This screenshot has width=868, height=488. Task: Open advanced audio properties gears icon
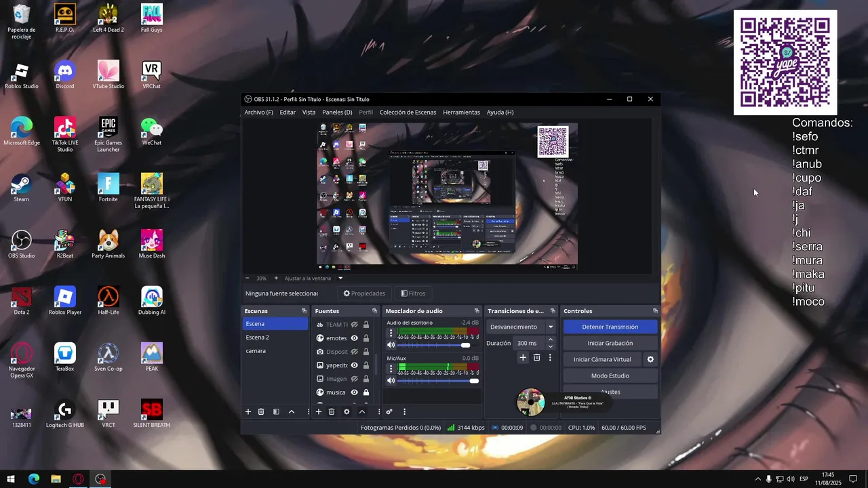pyautogui.click(x=389, y=411)
